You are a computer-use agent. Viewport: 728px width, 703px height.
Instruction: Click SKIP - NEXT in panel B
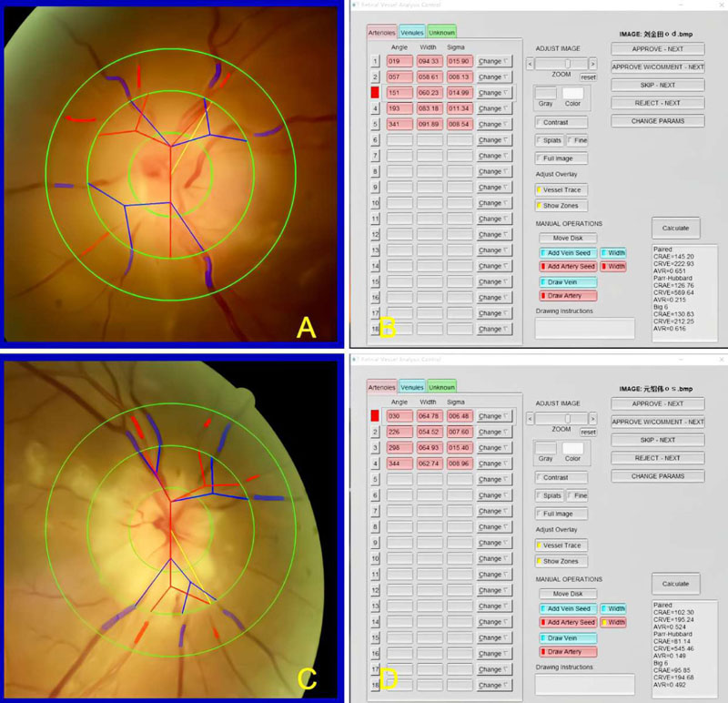click(x=657, y=85)
